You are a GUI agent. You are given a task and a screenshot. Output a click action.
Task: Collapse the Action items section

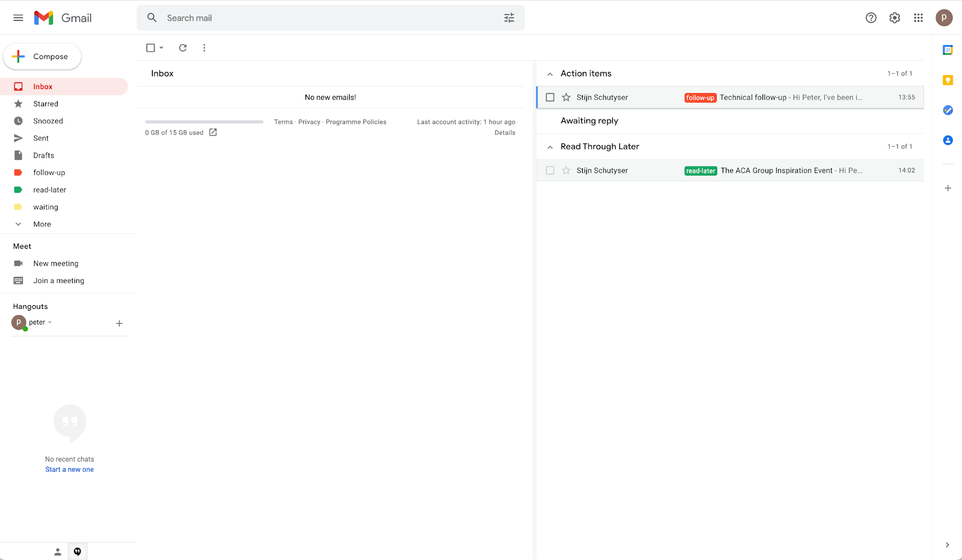pos(550,74)
